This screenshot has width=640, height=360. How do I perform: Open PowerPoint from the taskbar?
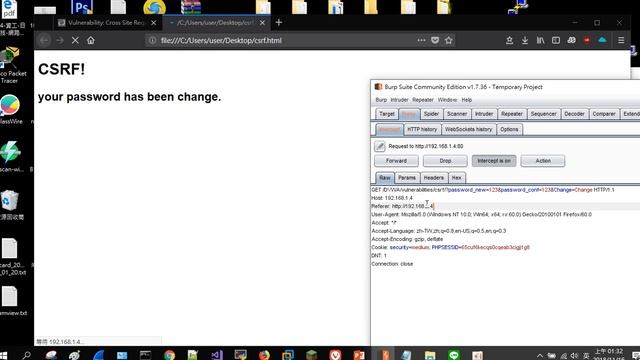tap(359, 355)
